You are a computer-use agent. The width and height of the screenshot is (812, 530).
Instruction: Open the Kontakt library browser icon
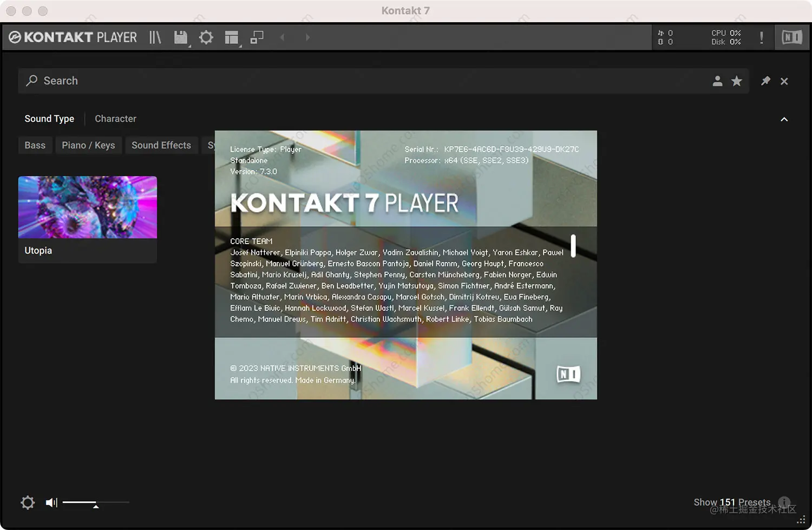(x=155, y=37)
